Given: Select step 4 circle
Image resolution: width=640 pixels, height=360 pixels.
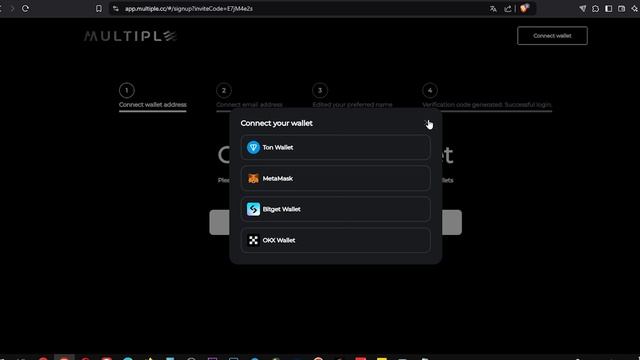Looking at the screenshot, I should tap(430, 90).
